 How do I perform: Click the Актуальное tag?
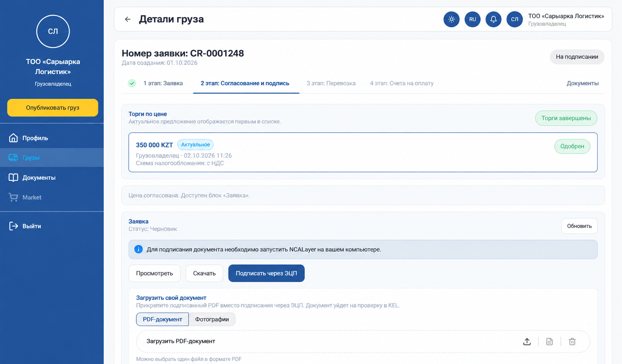(195, 145)
